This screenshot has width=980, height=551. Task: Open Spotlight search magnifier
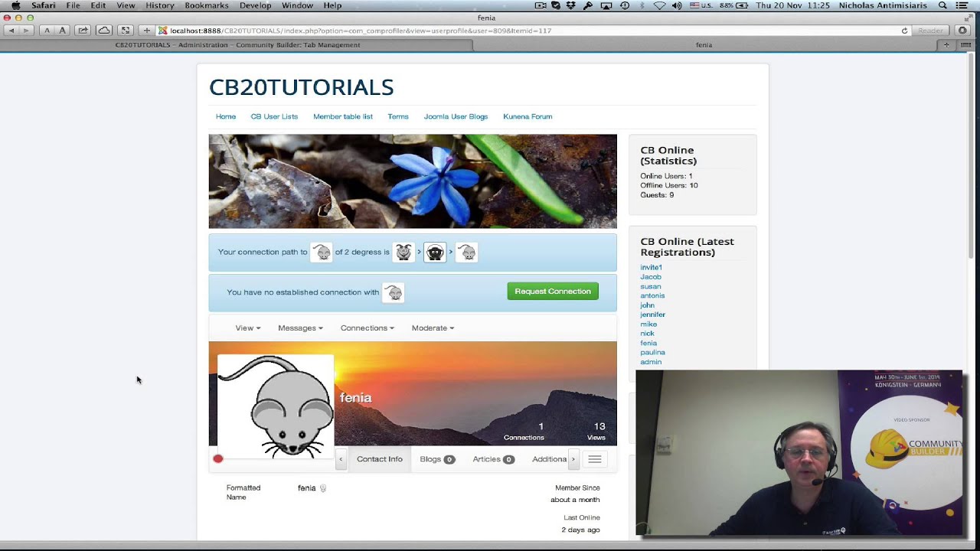(942, 5)
